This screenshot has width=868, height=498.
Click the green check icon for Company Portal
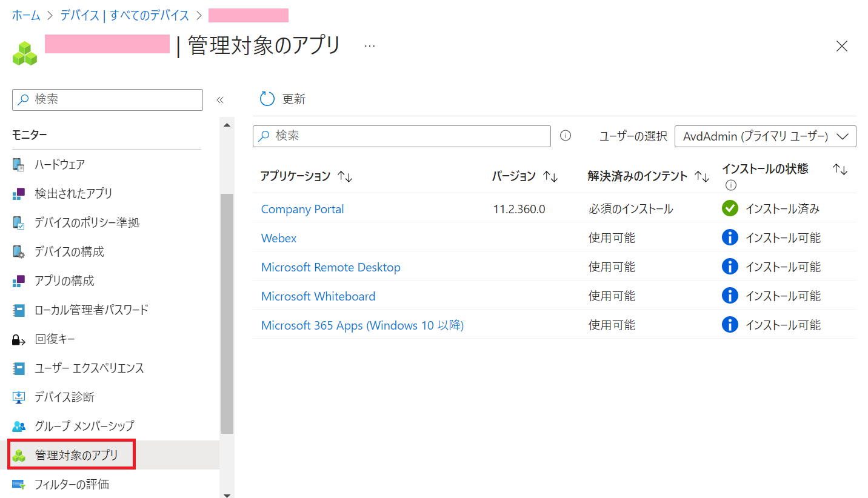(730, 208)
